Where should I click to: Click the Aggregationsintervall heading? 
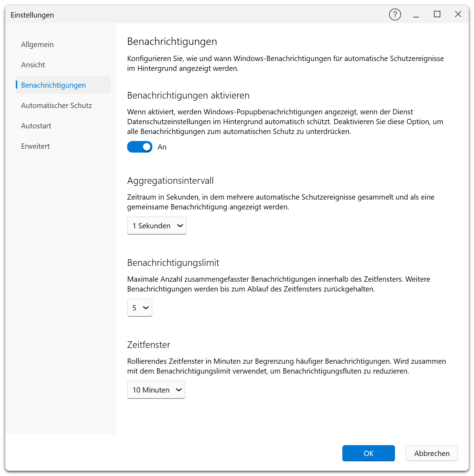(x=170, y=181)
